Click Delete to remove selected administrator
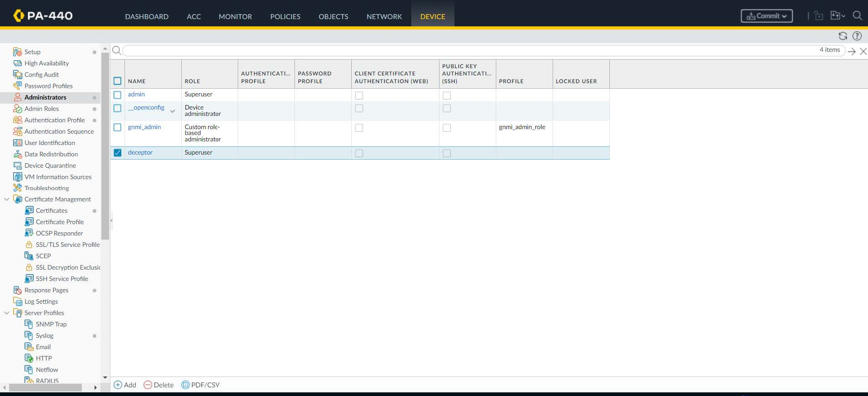The width and height of the screenshot is (868, 396). [x=159, y=385]
